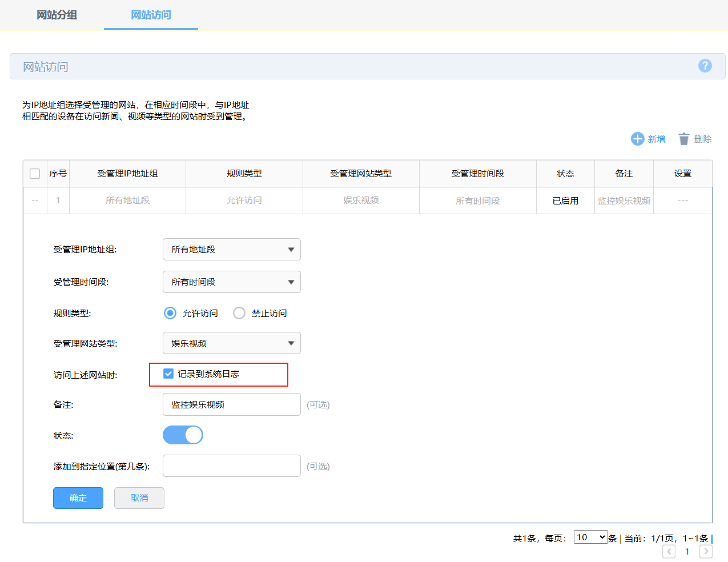Toggle off the 状态 switch
728x562 pixels.
[x=183, y=435]
